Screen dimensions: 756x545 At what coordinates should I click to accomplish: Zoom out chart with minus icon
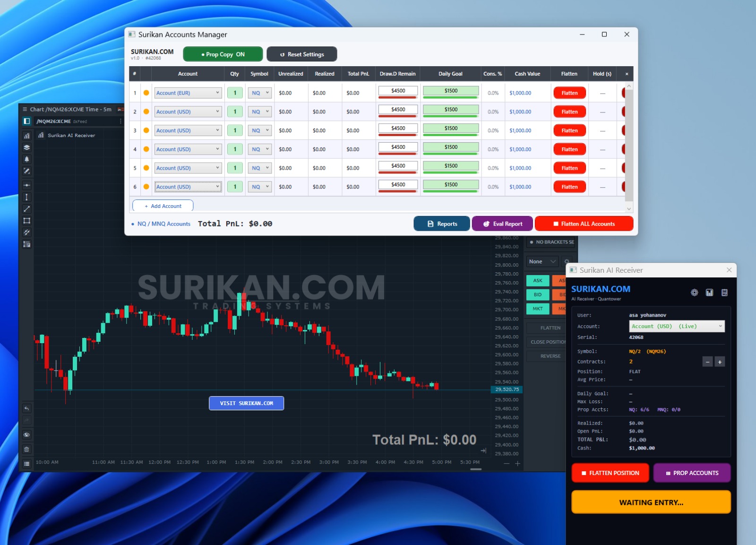point(507,463)
